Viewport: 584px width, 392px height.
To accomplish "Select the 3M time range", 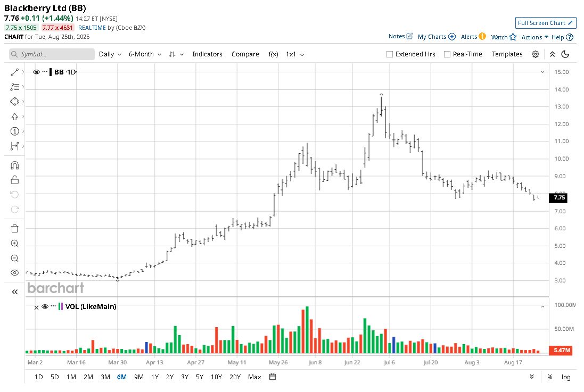I will 105,377.
